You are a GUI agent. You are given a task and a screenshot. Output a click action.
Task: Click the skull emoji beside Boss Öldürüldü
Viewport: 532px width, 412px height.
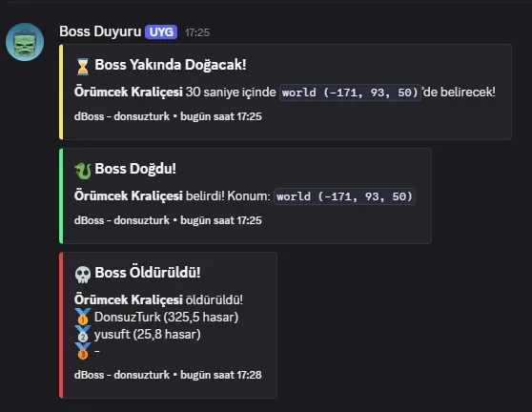(x=82, y=275)
